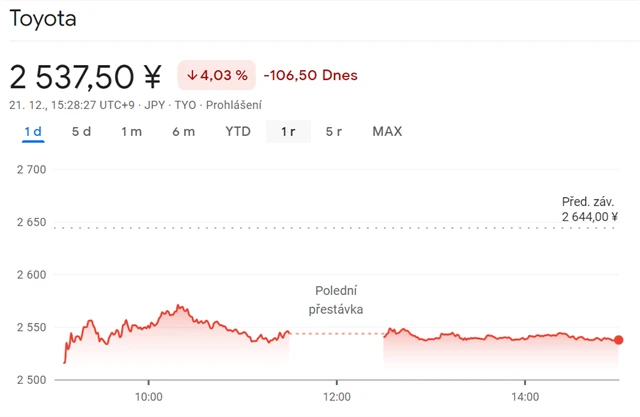Viewport: 640px width, 417px height.
Task: Switch to the 5 d range tab
Action: [x=81, y=131]
